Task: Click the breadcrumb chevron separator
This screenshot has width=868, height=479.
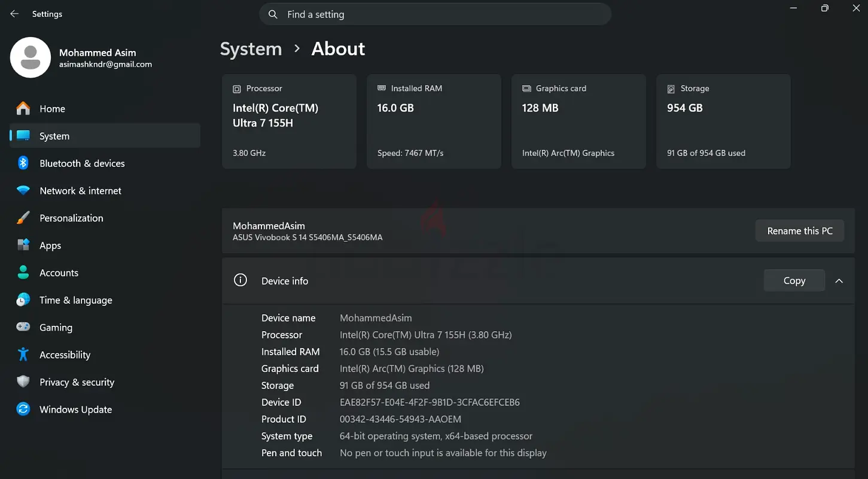Action: [297, 48]
